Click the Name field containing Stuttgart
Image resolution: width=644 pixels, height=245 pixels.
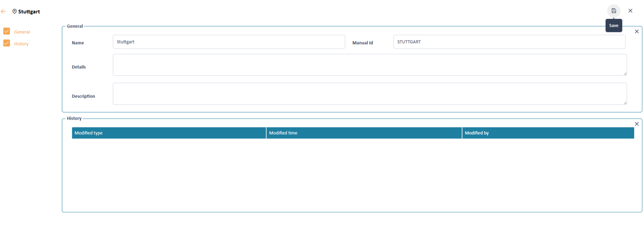pos(229,42)
